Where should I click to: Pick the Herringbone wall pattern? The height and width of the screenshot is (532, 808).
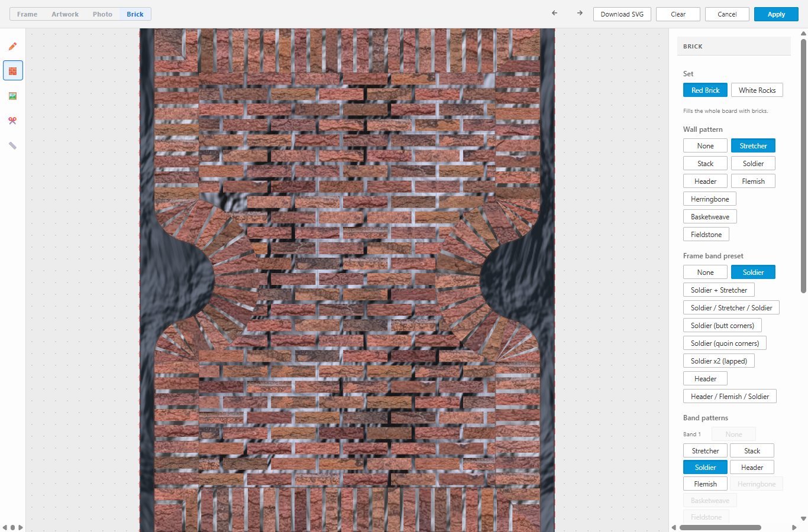coord(710,199)
